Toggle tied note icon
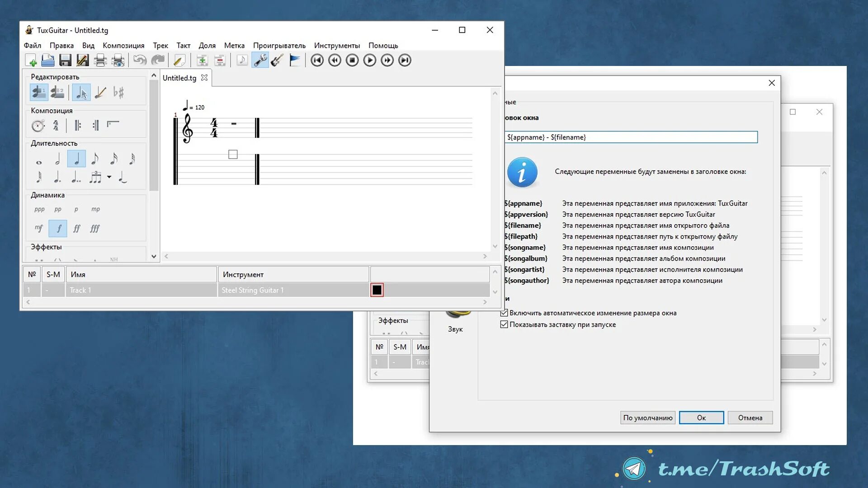 point(123,178)
